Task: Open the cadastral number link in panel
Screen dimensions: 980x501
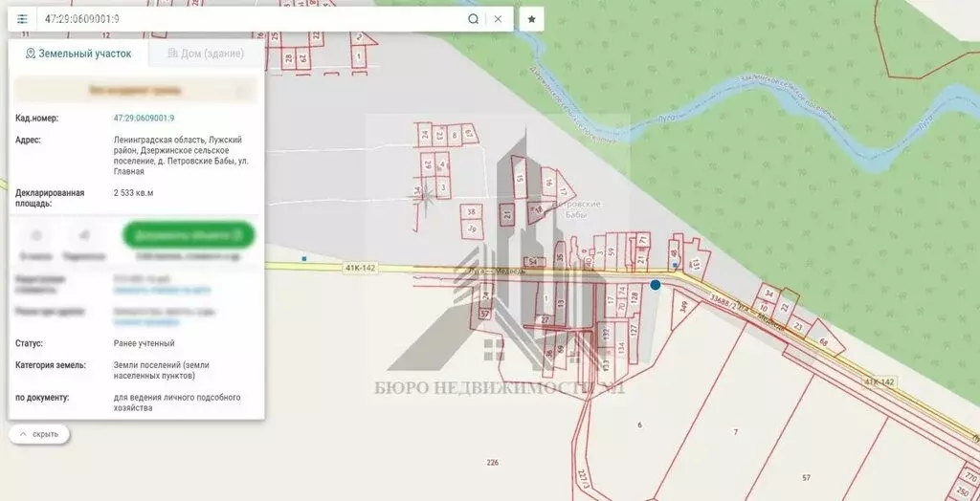Action: point(144,119)
